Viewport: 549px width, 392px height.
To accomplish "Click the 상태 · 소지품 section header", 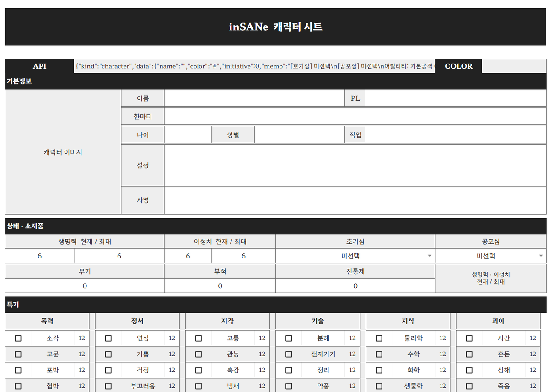I will click(275, 226).
